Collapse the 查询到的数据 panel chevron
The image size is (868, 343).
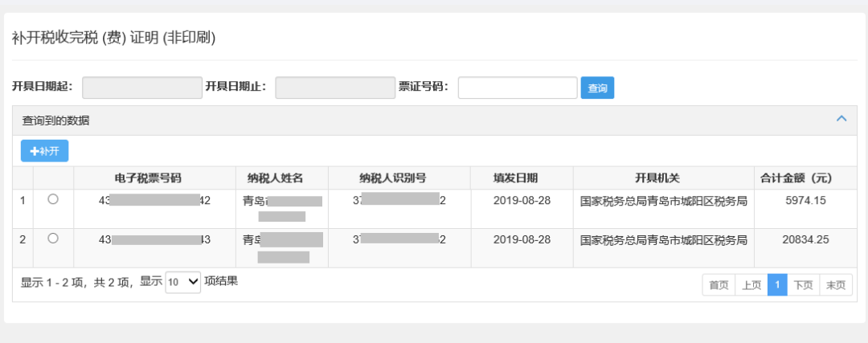click(x=841, y=118)
